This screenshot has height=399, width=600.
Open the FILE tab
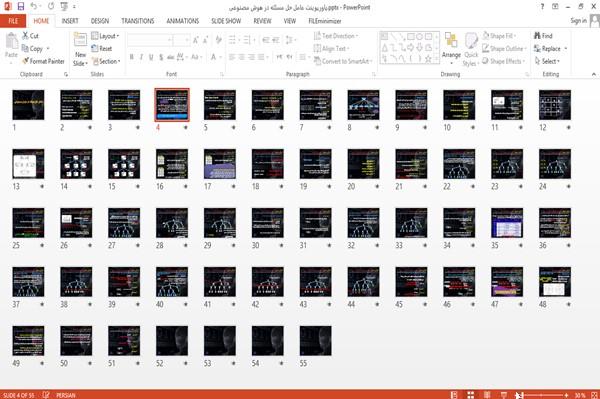[x=13, y=21]
